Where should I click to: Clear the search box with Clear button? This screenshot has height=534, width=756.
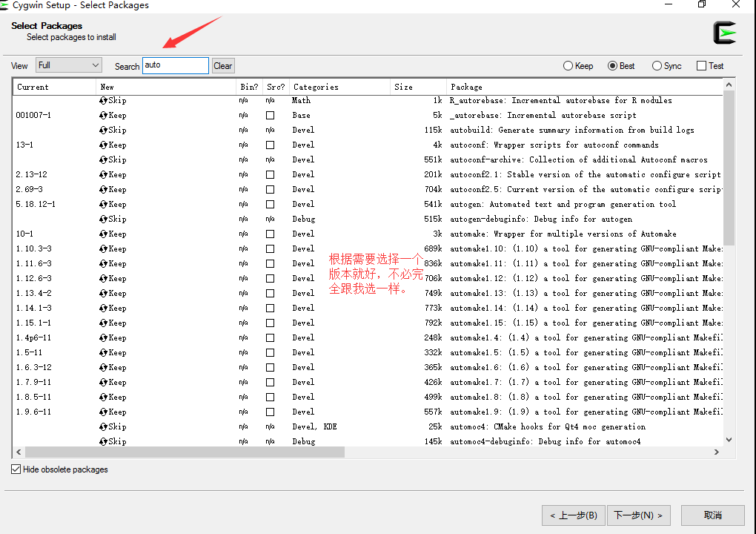click(x=223, y=65)
